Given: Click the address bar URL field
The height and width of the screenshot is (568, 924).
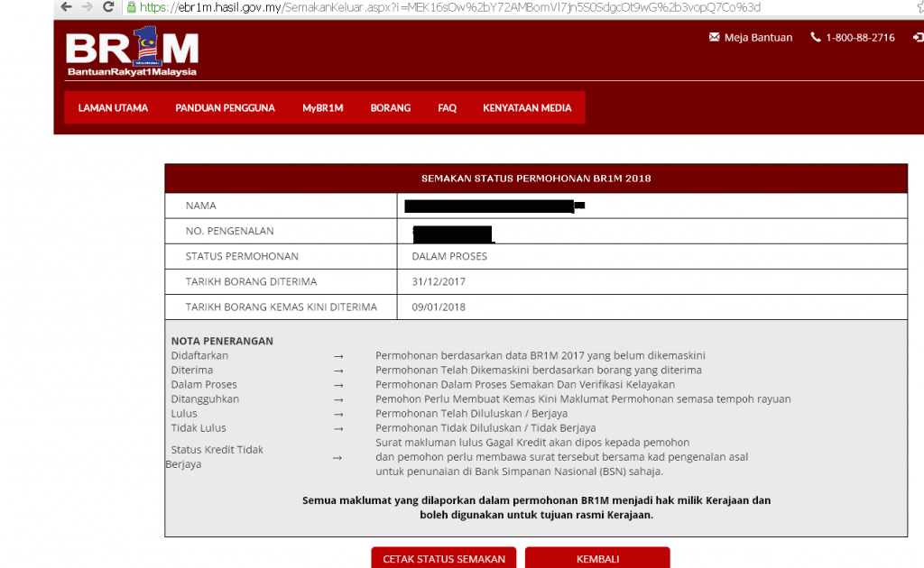Looking at the screenshot, I should tap(451, 7).
